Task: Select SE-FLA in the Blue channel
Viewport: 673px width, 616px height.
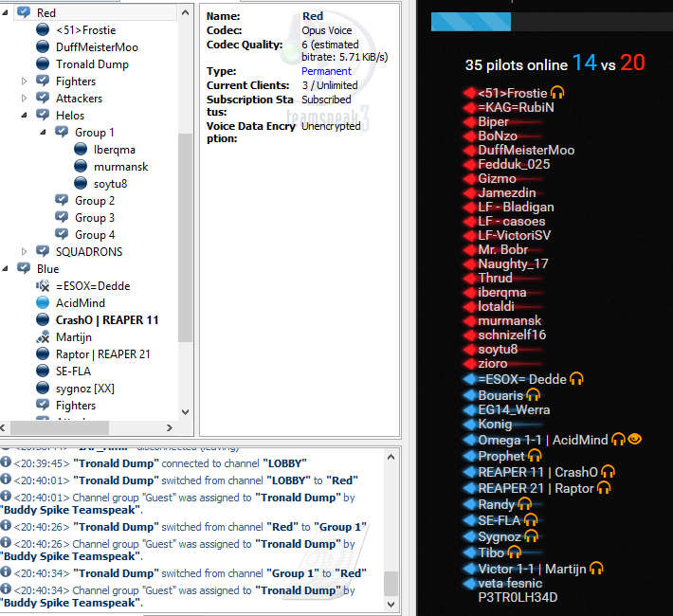Action: coord(73,371)
